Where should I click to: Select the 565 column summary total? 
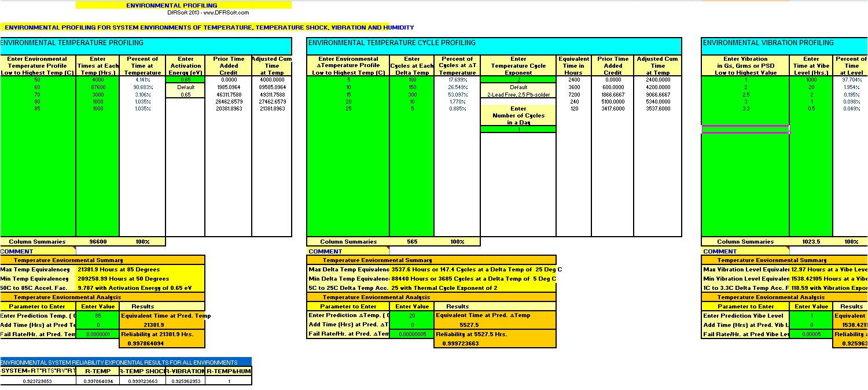(x=411, y=242)
